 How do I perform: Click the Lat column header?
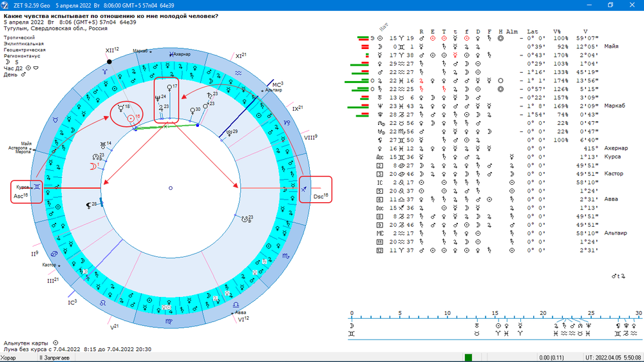(x=533, y=32)
